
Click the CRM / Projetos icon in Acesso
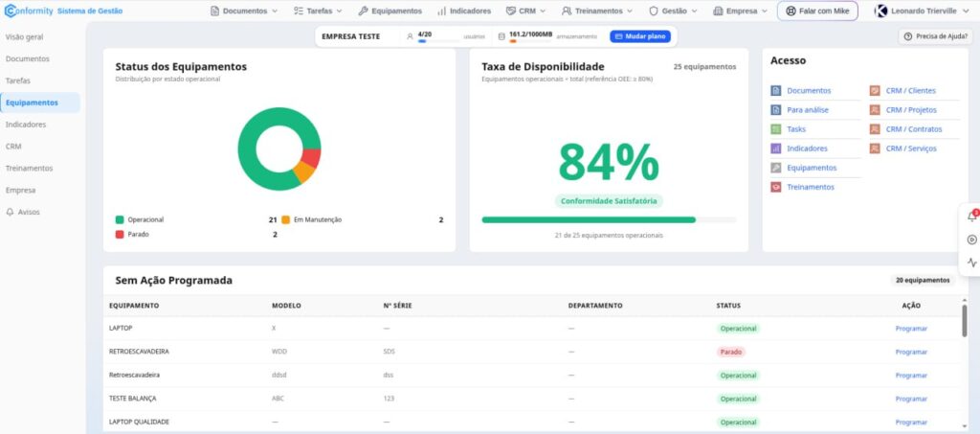[x=875, y=110]
